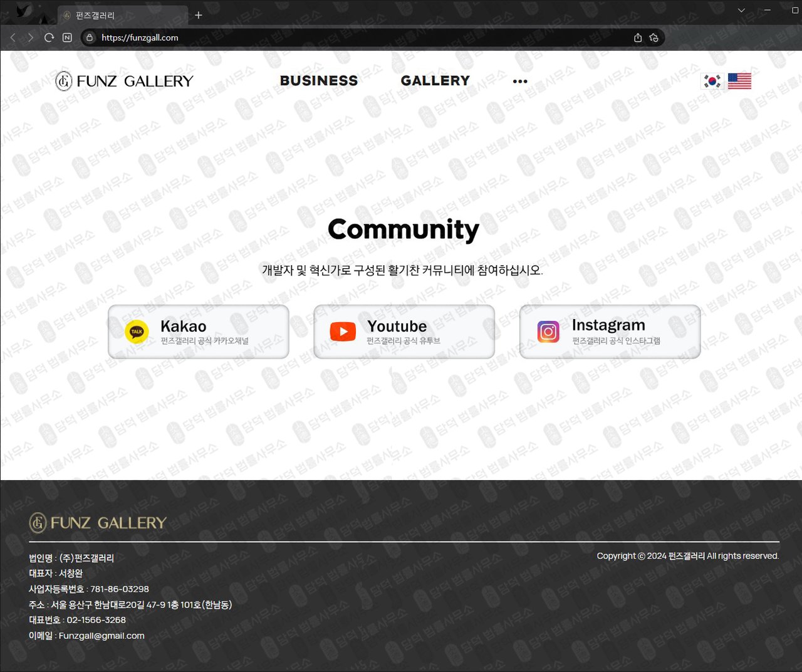The width and height of the screenshot is (802, 672).
Task: Click the phone number 02-1566-3268
Action: click(96, 620)
